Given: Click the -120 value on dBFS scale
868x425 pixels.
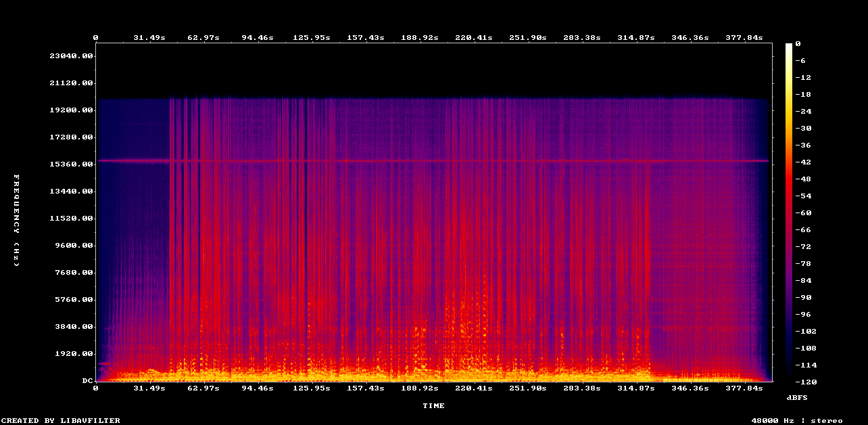Looking at the screenshot, I should point(804,382).
